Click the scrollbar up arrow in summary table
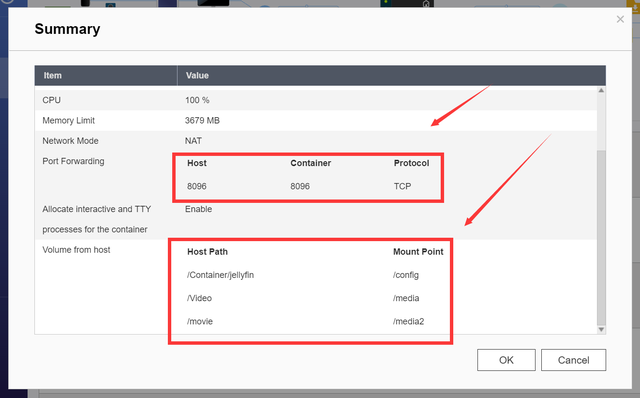640x398 pixels. [x=601, y=91]
